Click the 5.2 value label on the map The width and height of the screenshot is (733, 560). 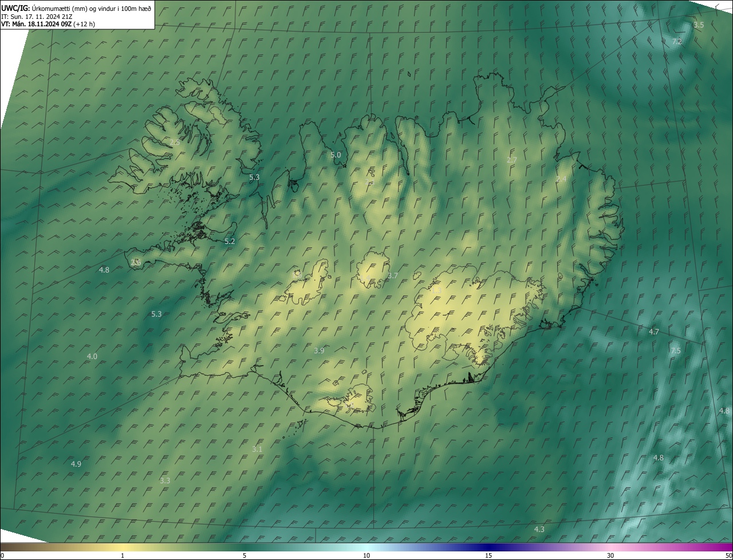(x=230, y=242)
